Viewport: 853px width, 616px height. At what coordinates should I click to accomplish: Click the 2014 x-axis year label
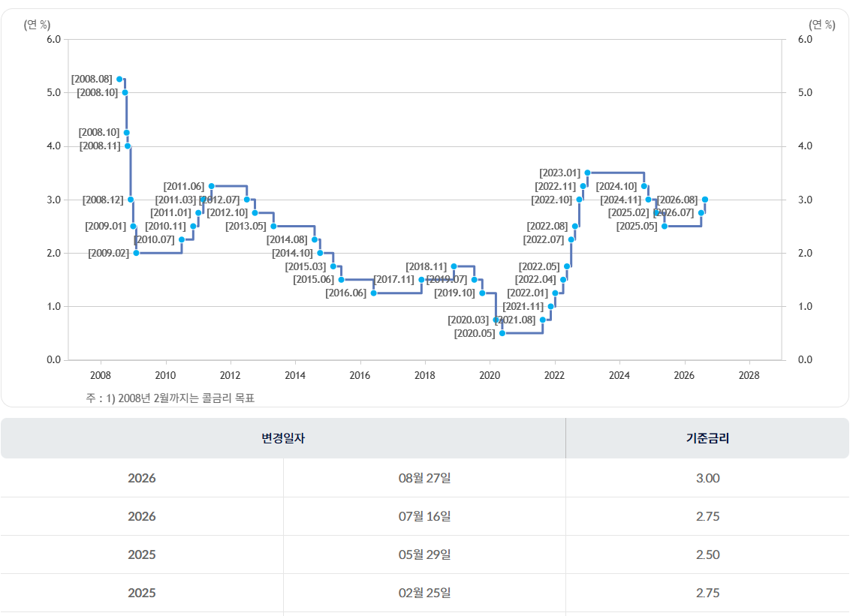tap(295, 375)
